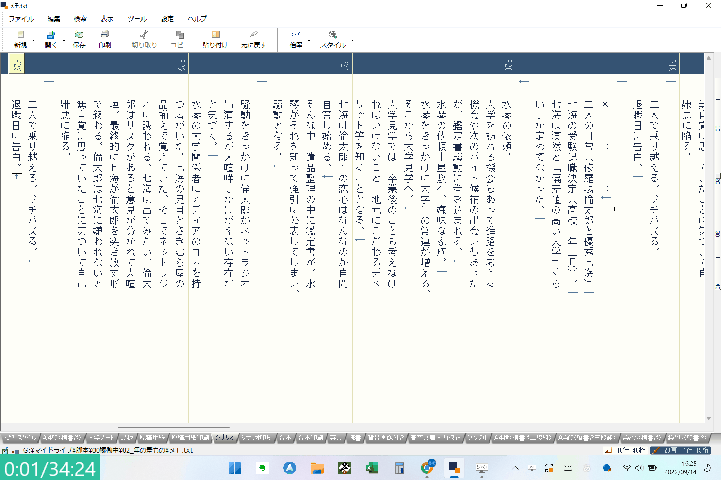Expand the dropdown arrow beside 新規
721x480 pixels.
coord(34,40)
